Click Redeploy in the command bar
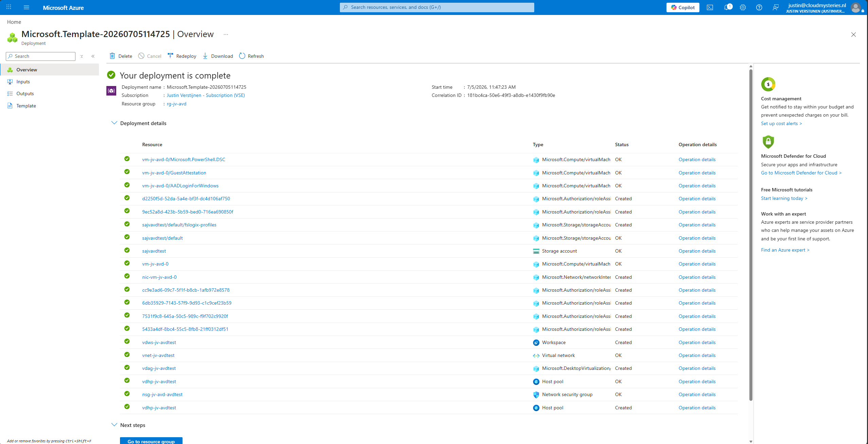Screen dimensions: 868x444 click(182, 56)
